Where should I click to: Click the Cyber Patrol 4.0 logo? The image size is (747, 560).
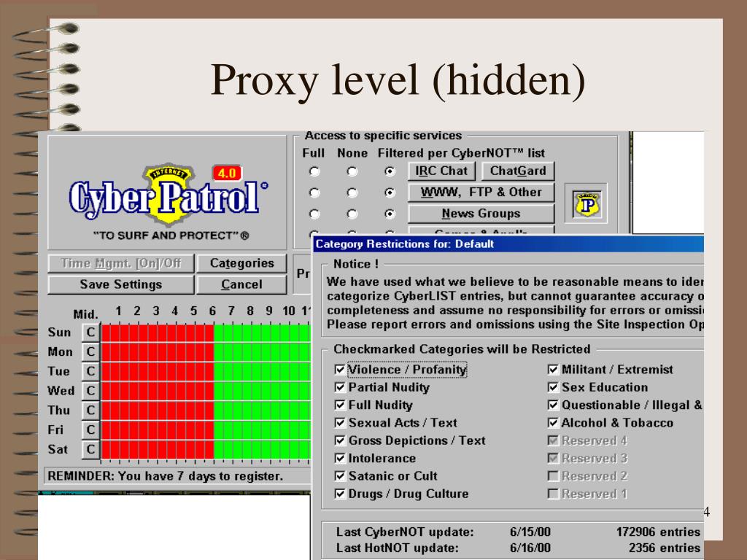pyautogui.click(x=169, y=195)
